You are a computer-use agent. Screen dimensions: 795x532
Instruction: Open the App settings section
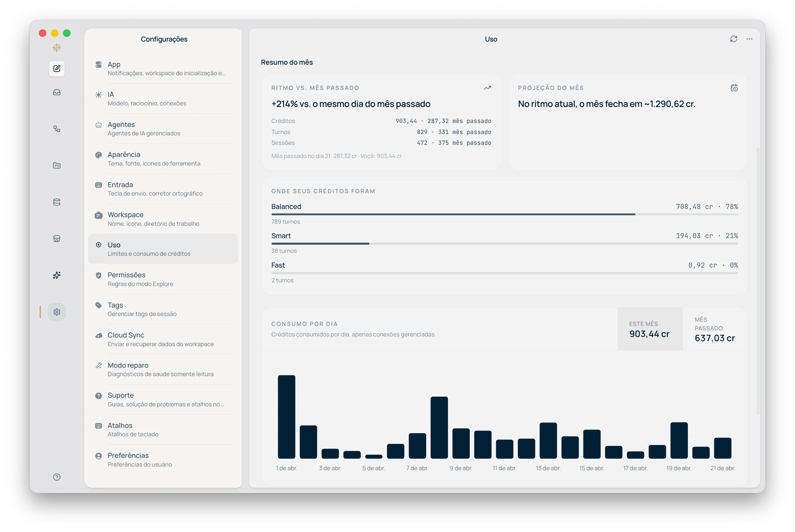tap(163, 68)
